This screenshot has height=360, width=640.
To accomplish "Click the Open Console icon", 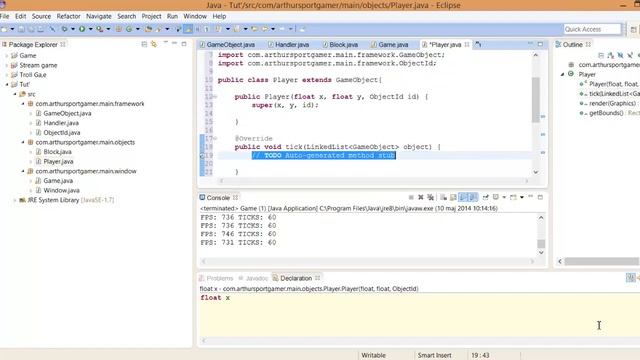I will pyautogui.click(x=513, y=198).
